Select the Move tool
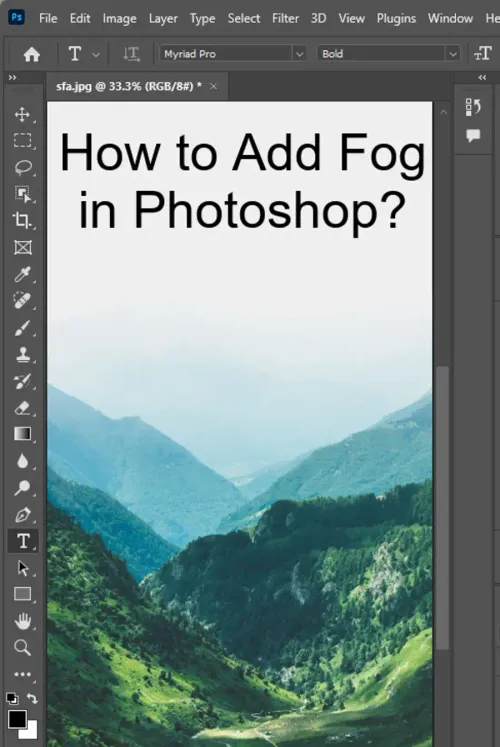 [x=22, y=115]
